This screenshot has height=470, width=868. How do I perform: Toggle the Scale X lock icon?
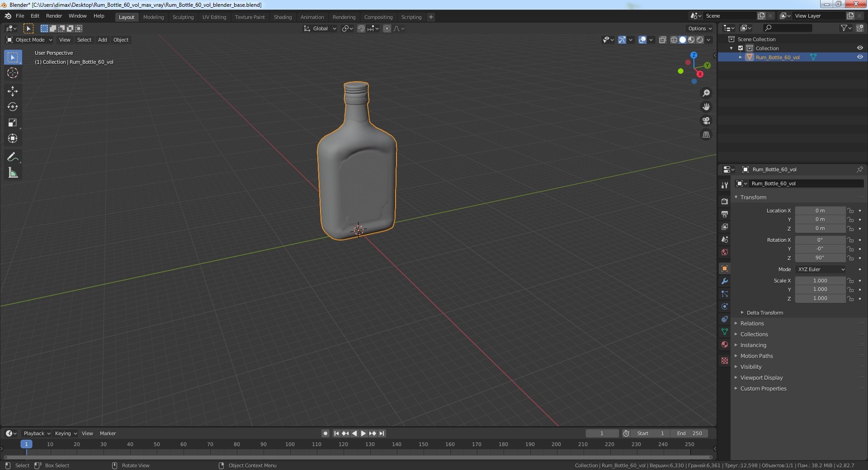(x=850, y=281)
